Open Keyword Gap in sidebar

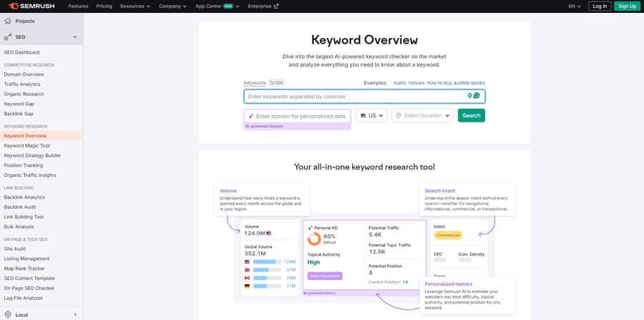pos(19,104)
